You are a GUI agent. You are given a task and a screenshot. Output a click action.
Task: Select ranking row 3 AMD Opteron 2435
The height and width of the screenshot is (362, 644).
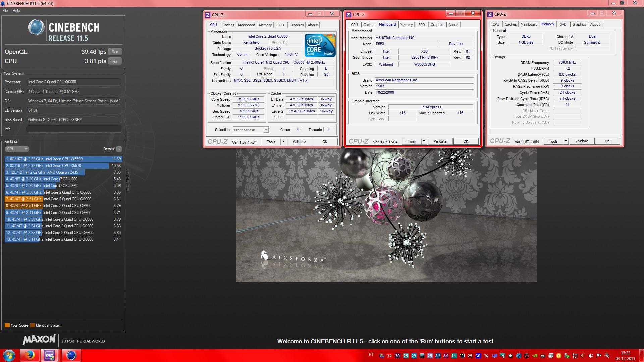tap(63, 172)
